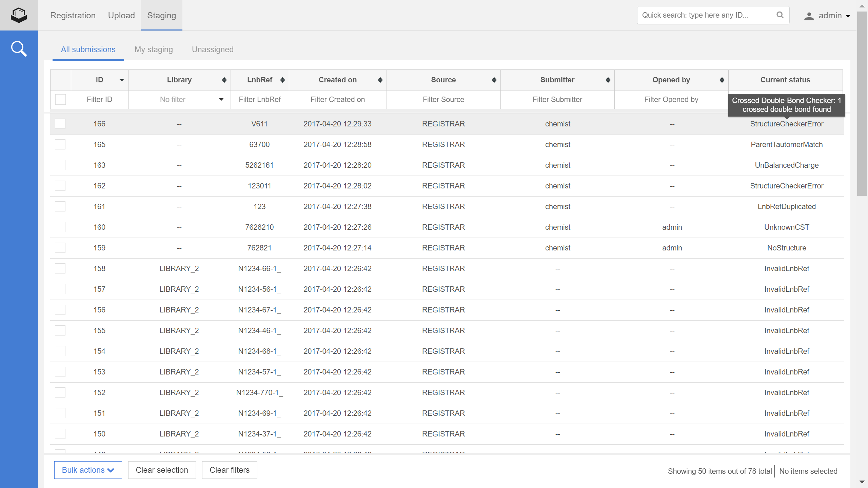Click the Filter Created on input
This screenshot has height=488, width=868.
pos(338,100)
